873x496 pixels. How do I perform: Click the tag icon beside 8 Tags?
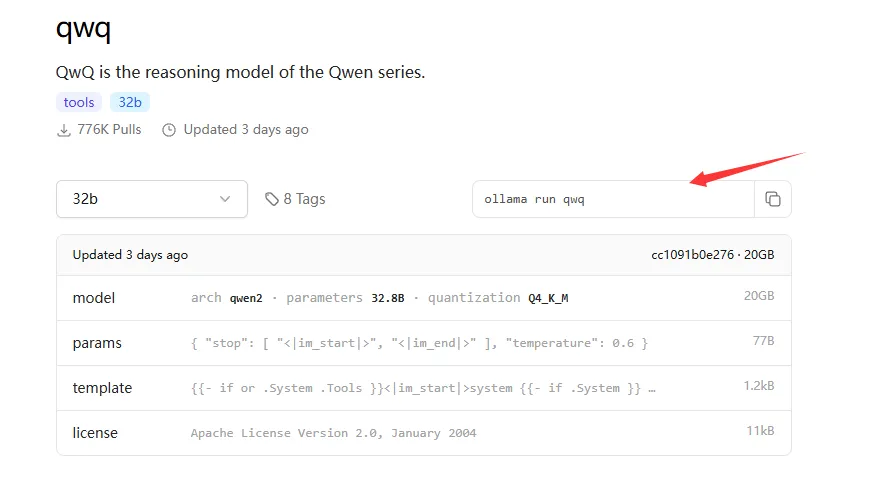pyautogui.click(x=272, y=199)
